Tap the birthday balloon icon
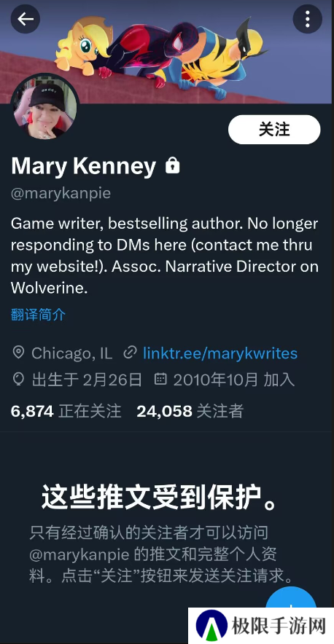334x644 pixels. [18, 379]
